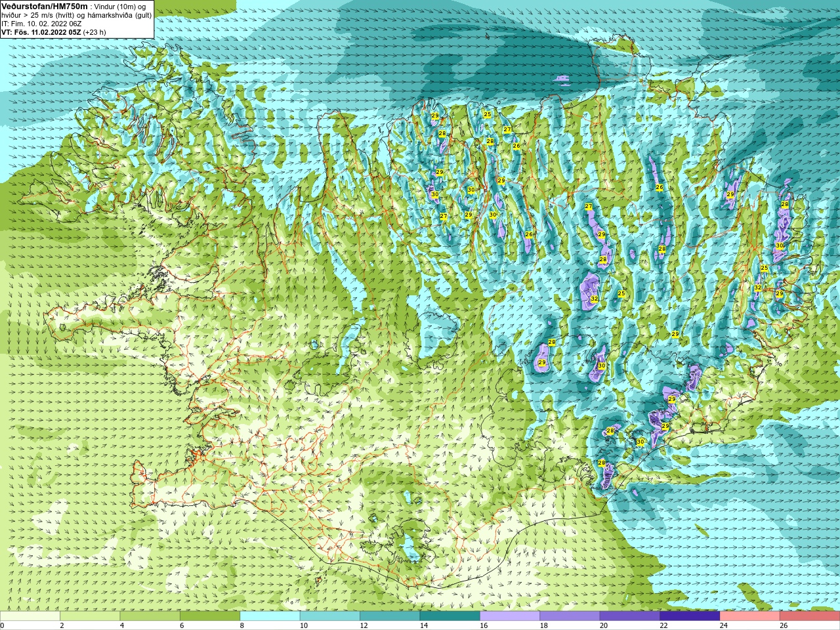Viewport: 840px width, 630px height.
Task: Click the 'VT: Fös. 11.02.2022 05Z (+23 h)' line
Action: point(54,31)
